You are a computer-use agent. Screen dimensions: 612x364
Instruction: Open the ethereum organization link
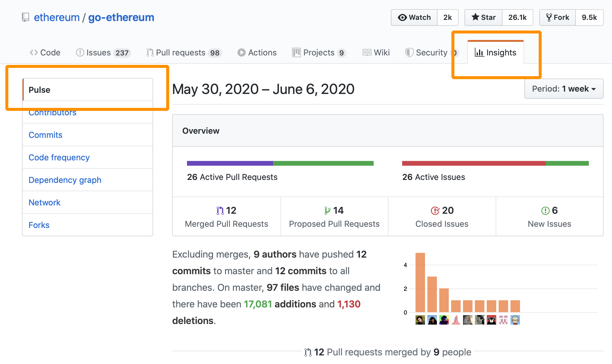pos(57,17)
